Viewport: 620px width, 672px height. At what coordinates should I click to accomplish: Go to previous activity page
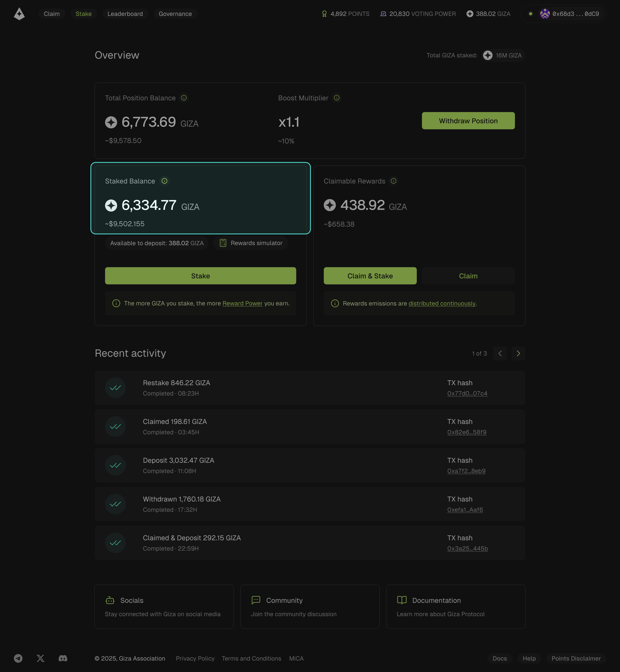click(x=500, y=353)
